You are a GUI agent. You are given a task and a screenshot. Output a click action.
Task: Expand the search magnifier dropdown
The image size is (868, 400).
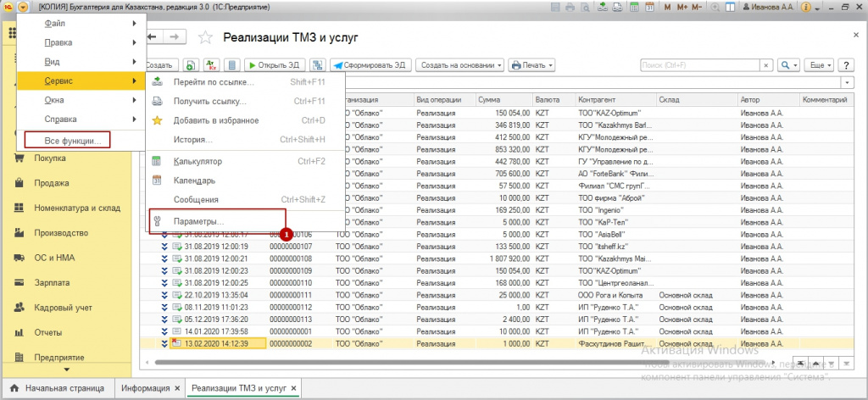coord(788,65)
